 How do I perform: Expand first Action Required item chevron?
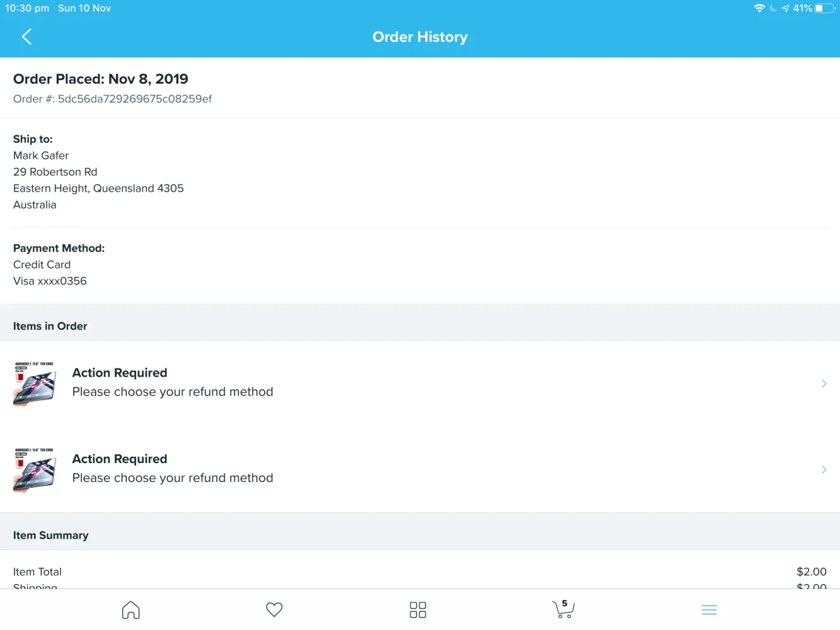[x=824, y=383]
